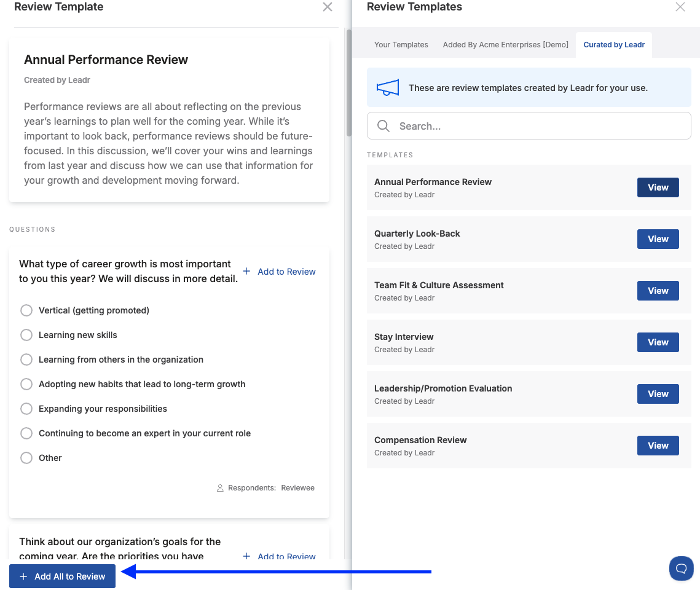Image resolution: width=700 pixels, height=590 pixels.
Task: Select the Other radio option
Action: (26, 457)
